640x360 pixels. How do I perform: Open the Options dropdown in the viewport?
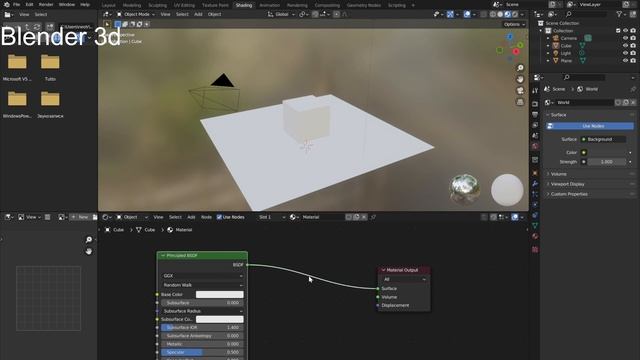pyautogui.click(x=514, y=24)
